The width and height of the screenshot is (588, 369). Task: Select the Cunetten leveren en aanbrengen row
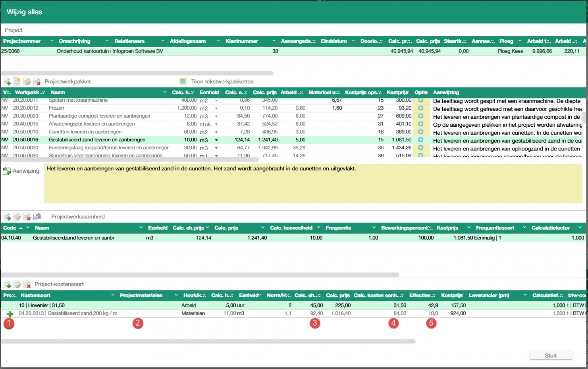tap(85, 132)
